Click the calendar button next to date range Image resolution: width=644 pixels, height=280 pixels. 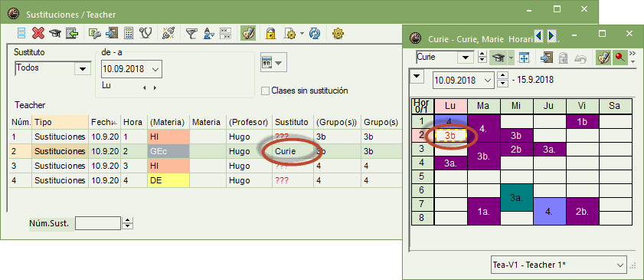click(273, 62)
